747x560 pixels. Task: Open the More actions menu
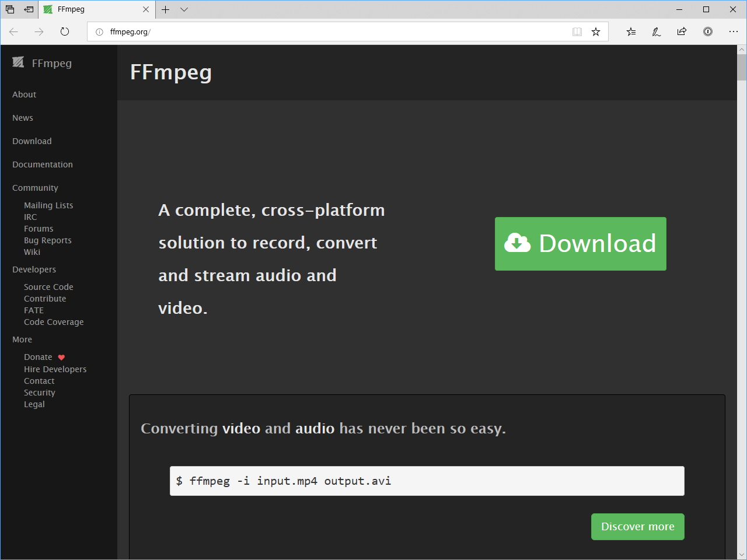[734, 32]
